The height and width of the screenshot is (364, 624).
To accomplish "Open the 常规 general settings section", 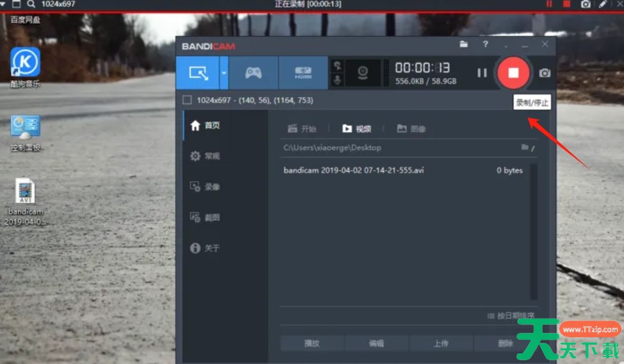I will tap(207, 156).
